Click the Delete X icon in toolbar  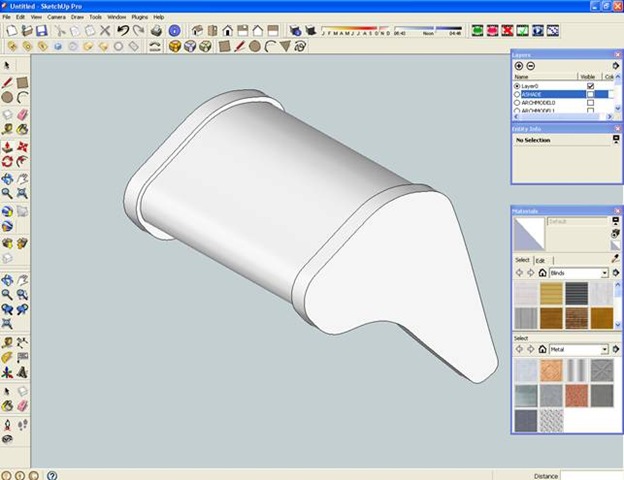pyautogui.click(x=106, y=31)
